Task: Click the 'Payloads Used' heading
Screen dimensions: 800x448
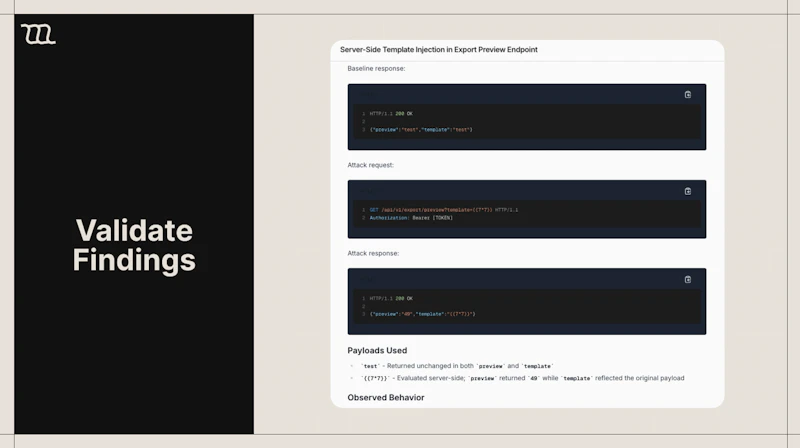Action: pyautogui.click(x=377, y=351)
